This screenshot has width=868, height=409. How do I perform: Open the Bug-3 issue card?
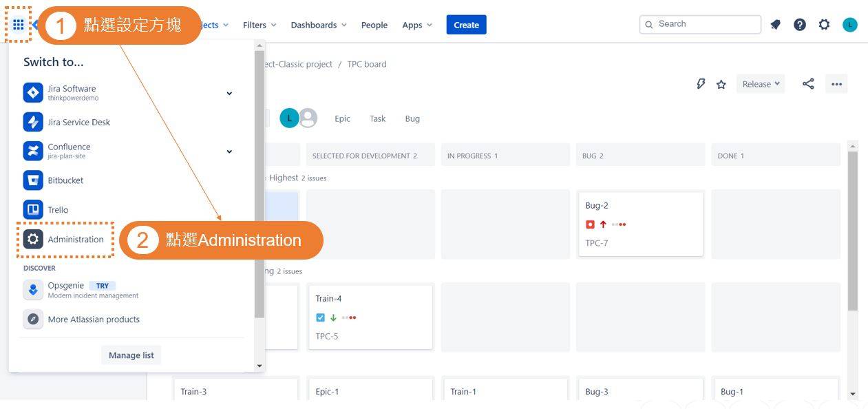click(x=641, y=389)
